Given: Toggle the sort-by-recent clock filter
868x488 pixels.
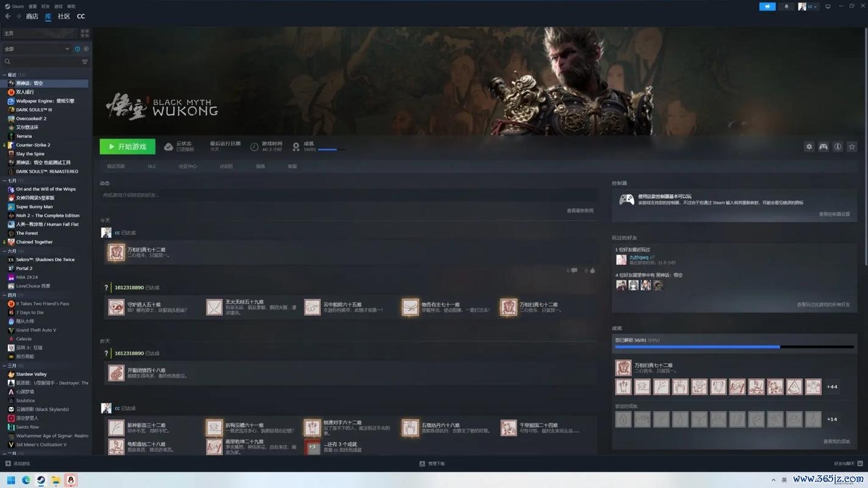Looking at the screenshot, I should [78, 49].
